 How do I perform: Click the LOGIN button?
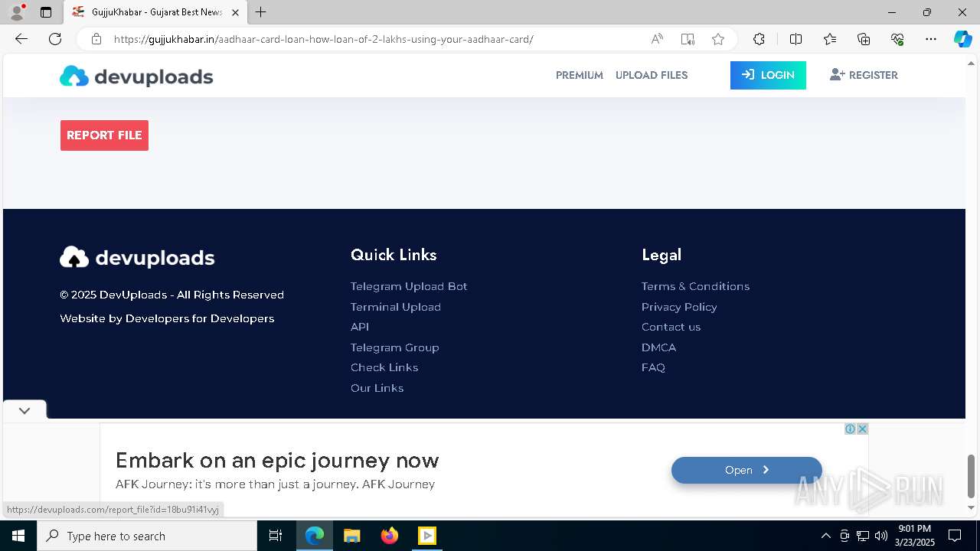coord(768,75)
